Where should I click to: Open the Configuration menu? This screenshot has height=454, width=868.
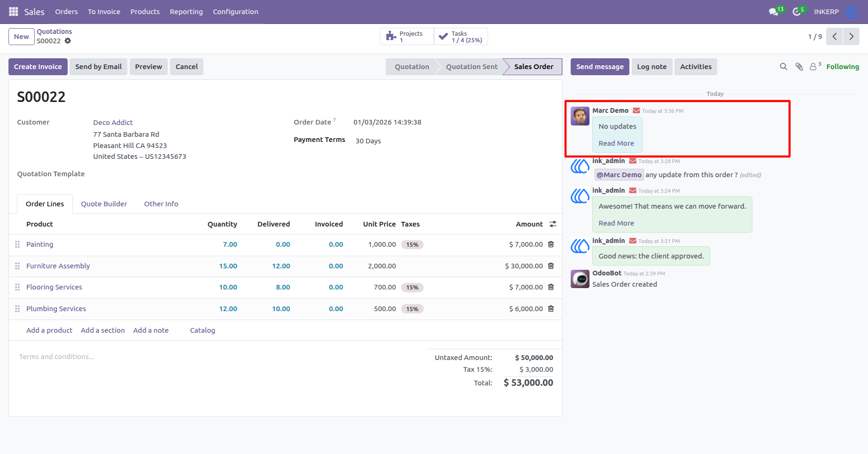235,12
